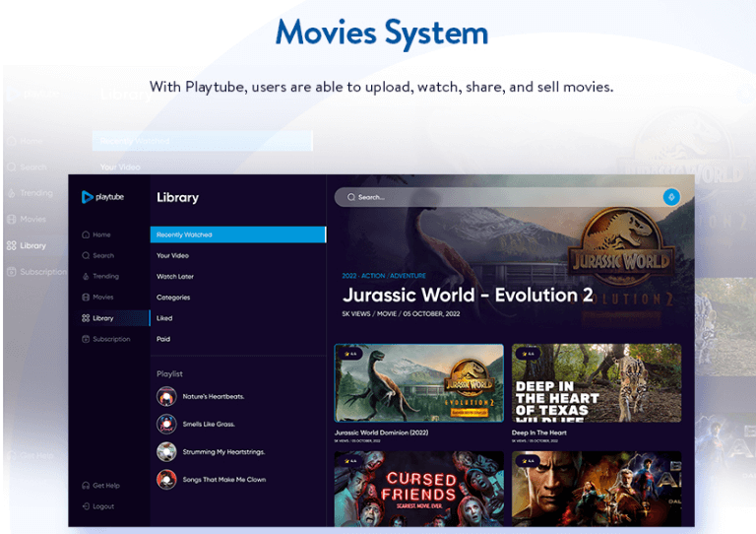The image size is (756, 534).
Task: Click the Movies film icon
Action: [86, 297]
